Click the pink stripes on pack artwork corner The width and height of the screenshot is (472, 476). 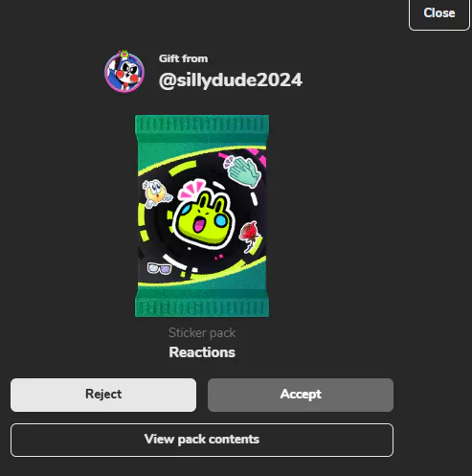(x=258, y=155)
